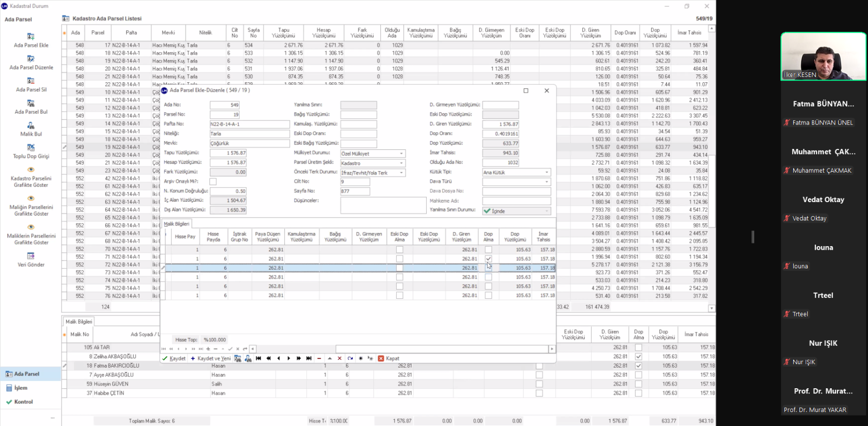Open the Toplu Dop Girişi tool
This screenshot has height=426, width=868.
click(31, 151)
